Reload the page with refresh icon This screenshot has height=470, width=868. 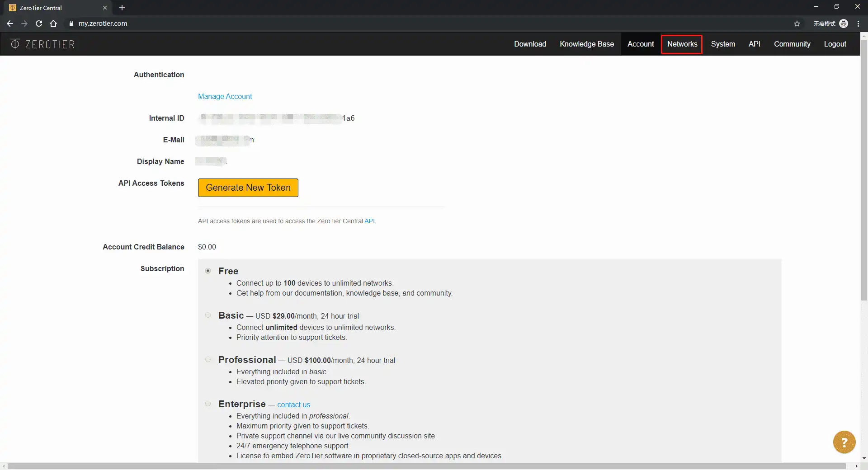tap(39, 23)
